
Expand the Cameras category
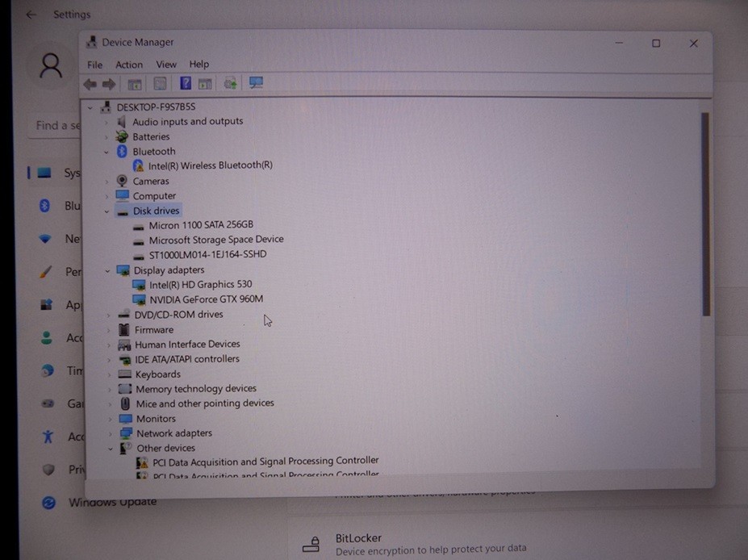click(107, 182)
